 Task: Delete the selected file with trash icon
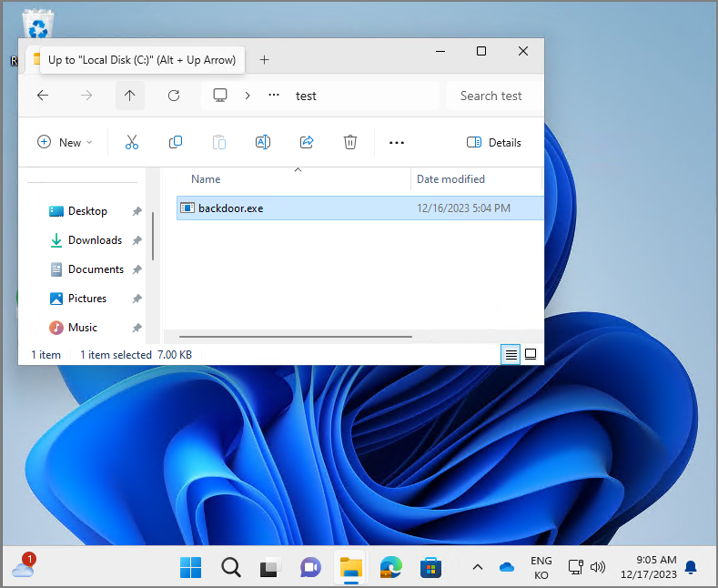pos(350,142)
